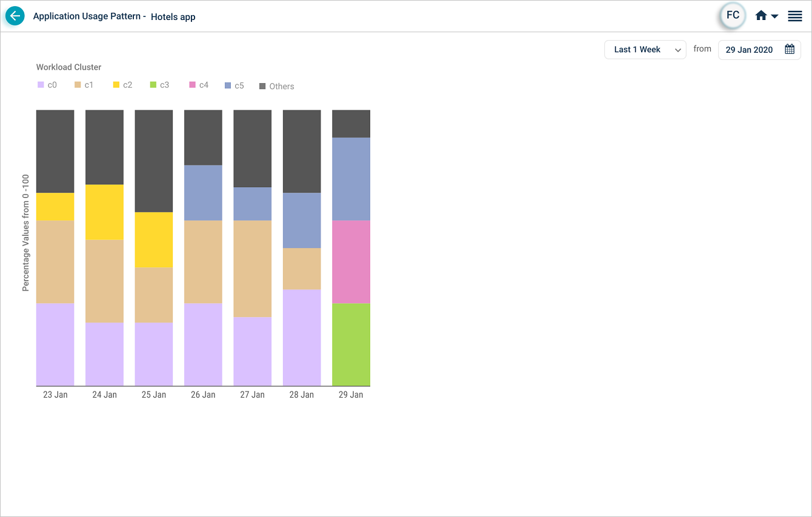Click the 29 Jan 2020 date field

pyautogui.click(x=750, y=50)
